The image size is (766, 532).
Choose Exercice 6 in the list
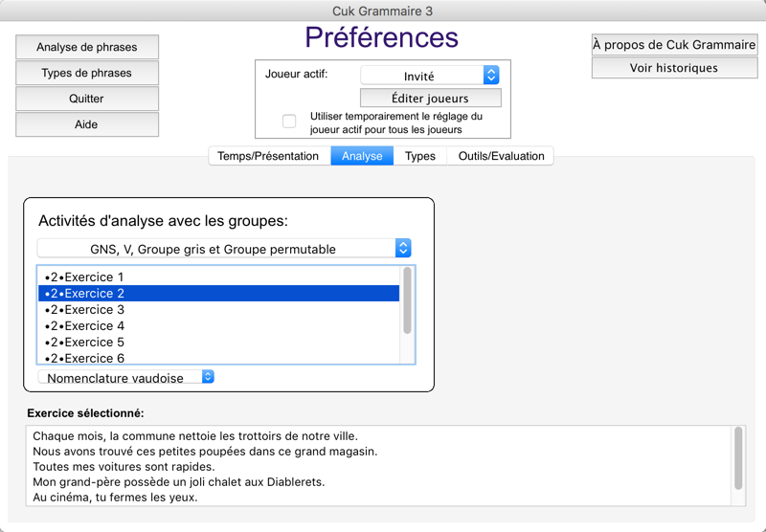tap(219, 358)
